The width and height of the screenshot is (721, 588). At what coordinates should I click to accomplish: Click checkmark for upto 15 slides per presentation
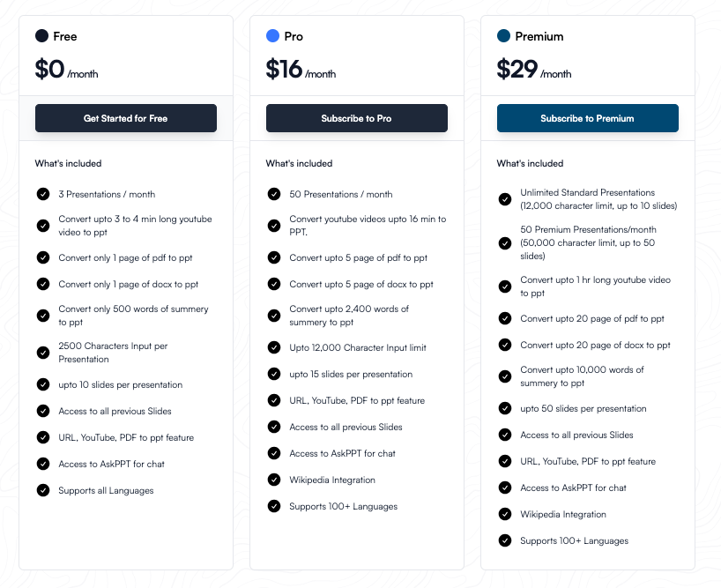coord(274,374)
